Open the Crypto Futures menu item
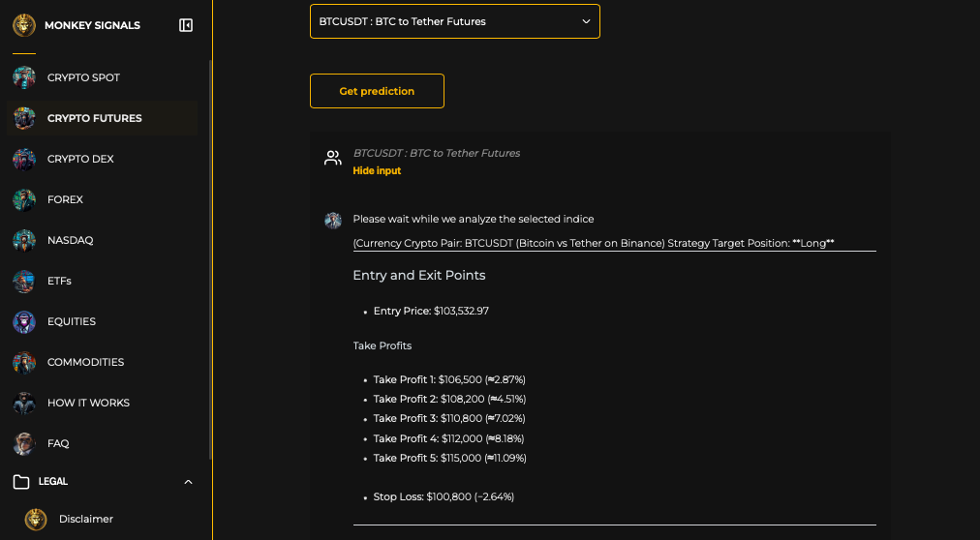The image size is (980, 540). (95, 118)
